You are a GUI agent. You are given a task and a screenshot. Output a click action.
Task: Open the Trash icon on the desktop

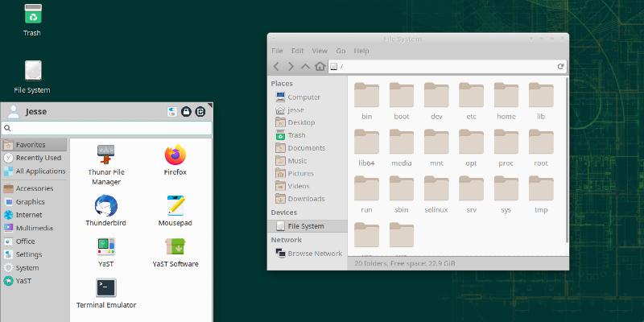click(x=32, y=19)
